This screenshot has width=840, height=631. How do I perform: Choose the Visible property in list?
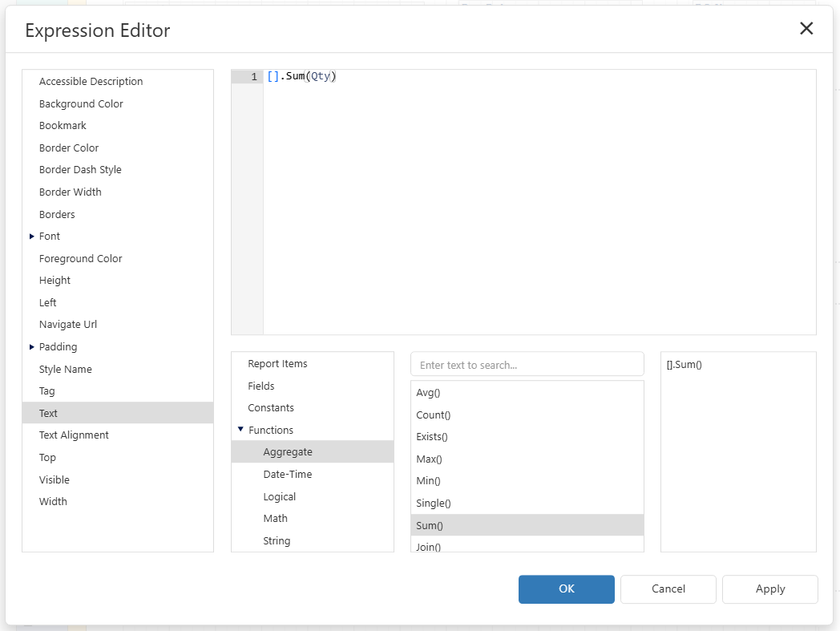[x=55, y=479]
